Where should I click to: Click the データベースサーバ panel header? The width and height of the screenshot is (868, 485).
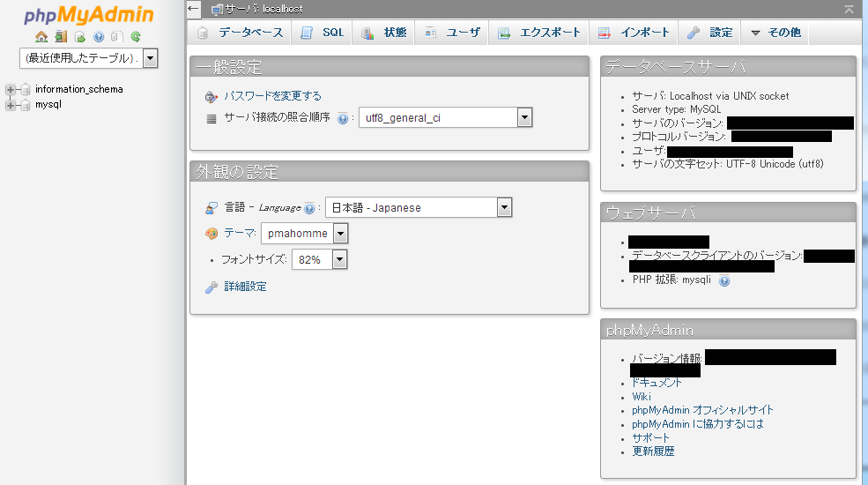click(x=728, y=67)
